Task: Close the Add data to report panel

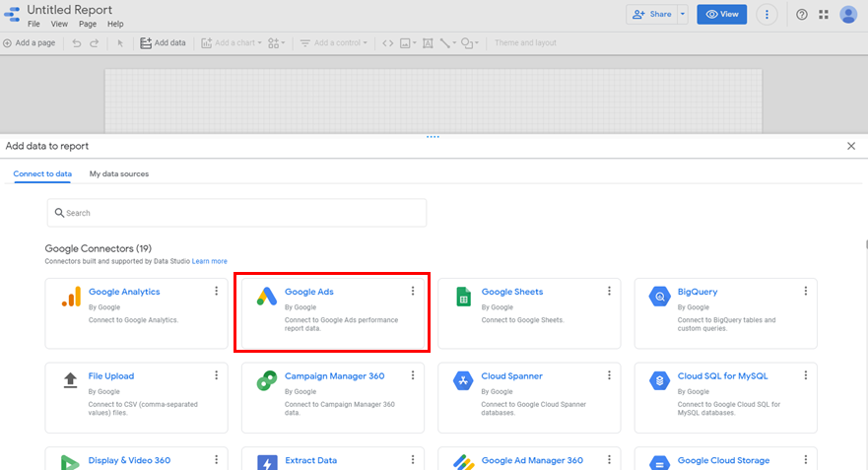Action: click(x=851, y=146)
